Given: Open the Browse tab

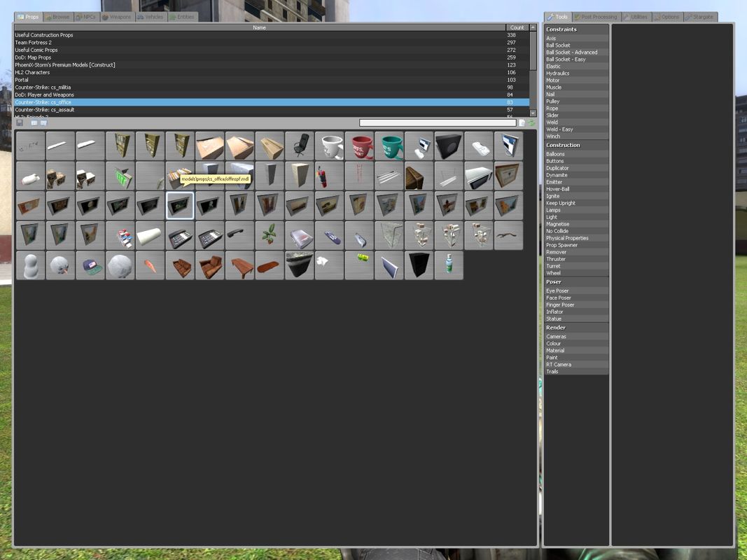Looking at the screenshot, I should click(57, 17).
